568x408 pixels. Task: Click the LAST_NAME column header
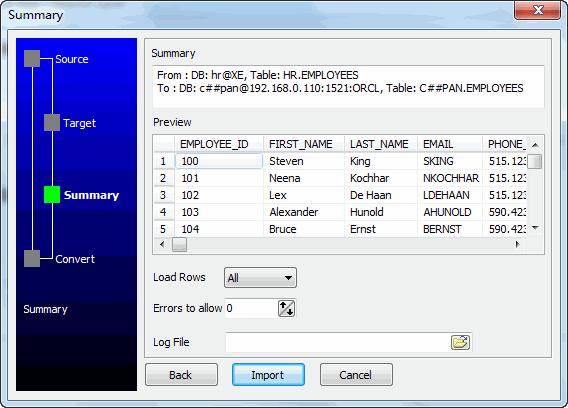click(x=381, y=144)
